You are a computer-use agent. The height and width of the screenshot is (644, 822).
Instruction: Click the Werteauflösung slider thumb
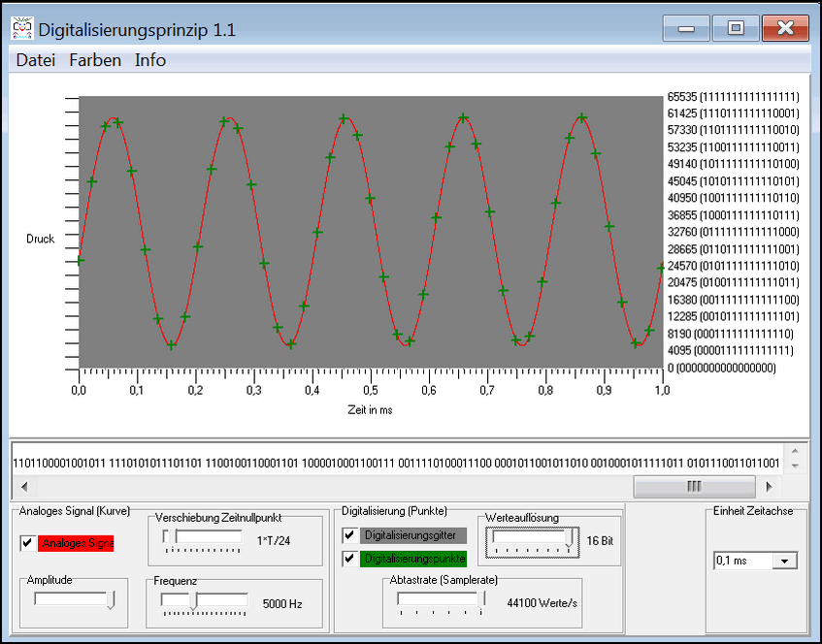click(569, 539)
